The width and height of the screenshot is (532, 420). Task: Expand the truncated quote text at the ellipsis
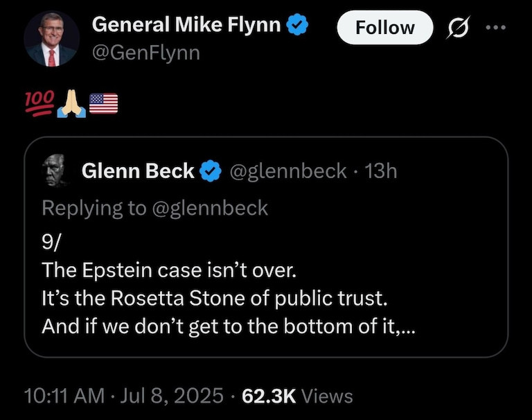pyautogui.click(x=409, y=326)
